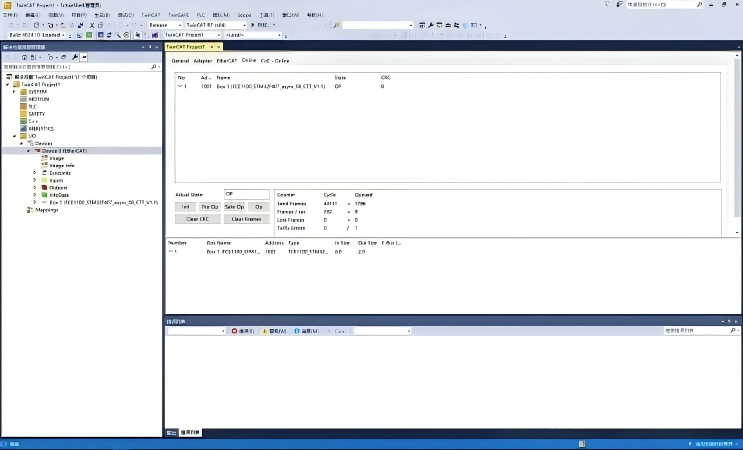Click the Show Online Data pointer icon
743x450 pixels.
[x=137, y=35]
